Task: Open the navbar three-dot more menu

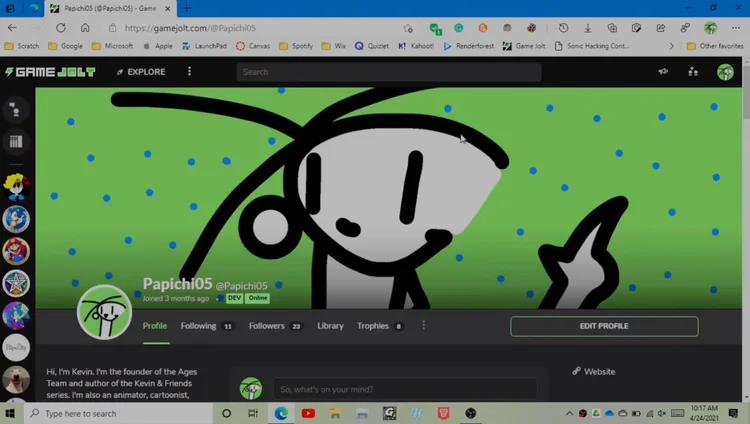Action: 189,71
